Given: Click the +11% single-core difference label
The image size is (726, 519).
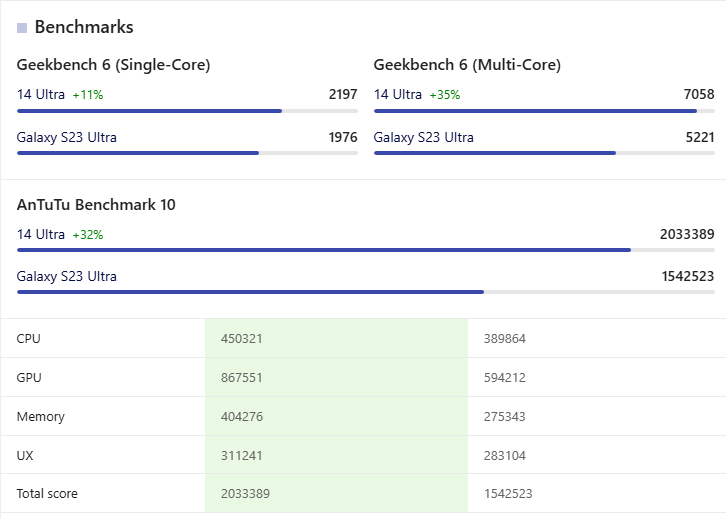Looking at the screenshot, I should pyautogui.click(x=88, y=95).
